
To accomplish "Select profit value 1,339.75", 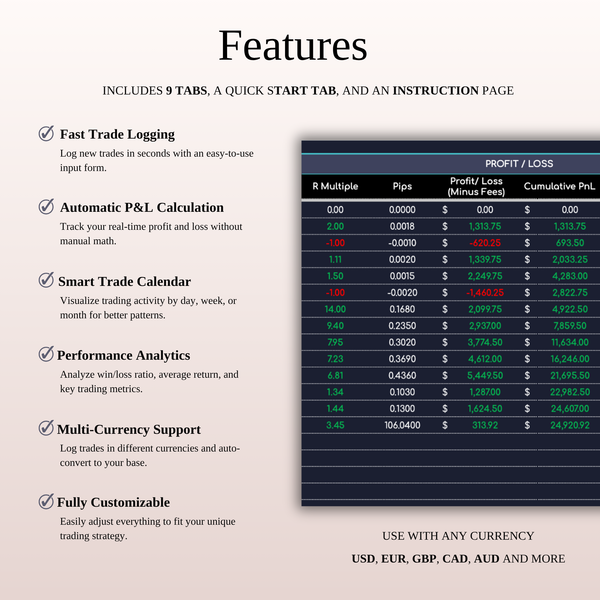I will tap(485, 259).
